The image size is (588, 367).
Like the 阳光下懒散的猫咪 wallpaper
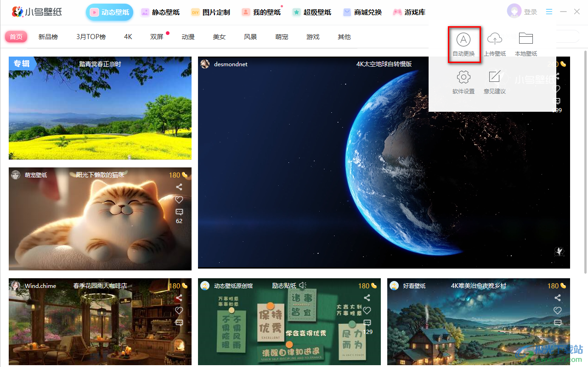click(179, 200)
